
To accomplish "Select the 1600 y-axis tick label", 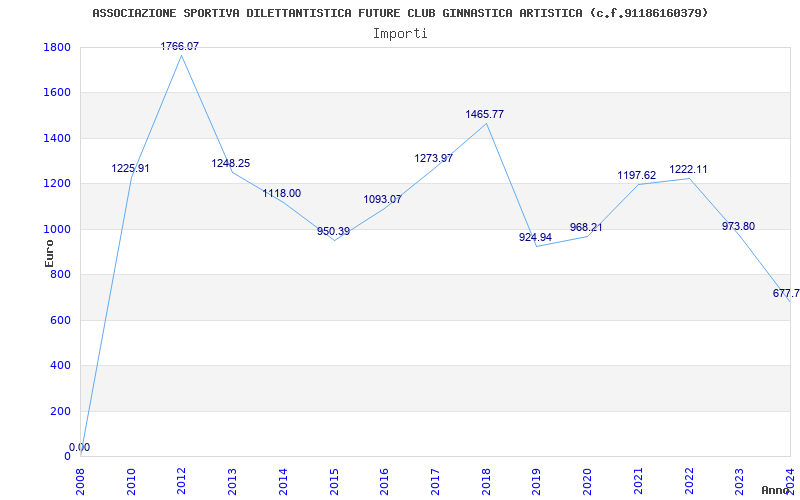I will [x=58, y=93].
